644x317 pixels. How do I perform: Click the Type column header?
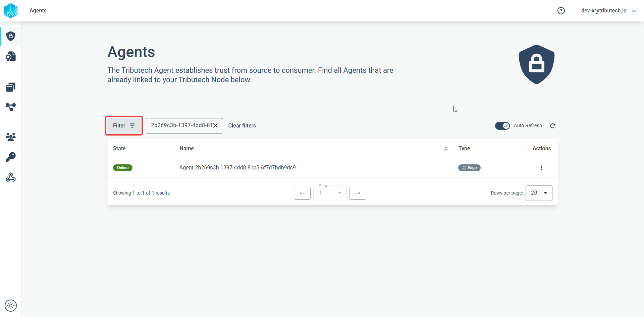[464, 149]
